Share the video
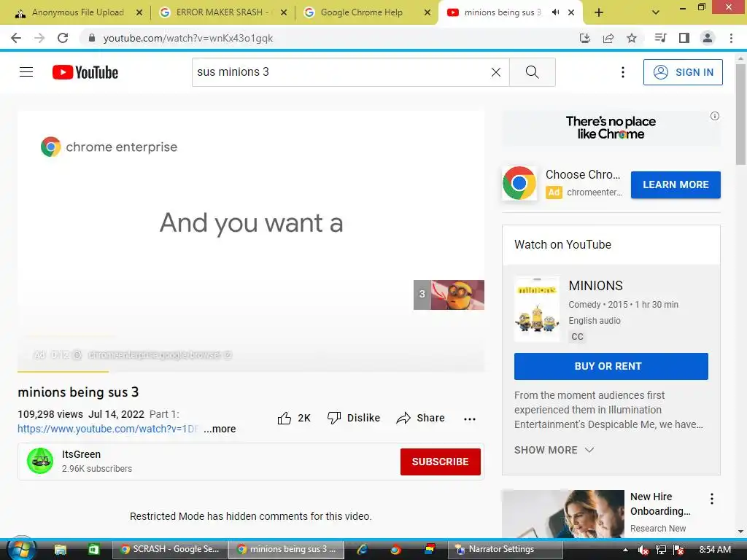The height and width of the screenshot is (560, 747). click(421, 418)
